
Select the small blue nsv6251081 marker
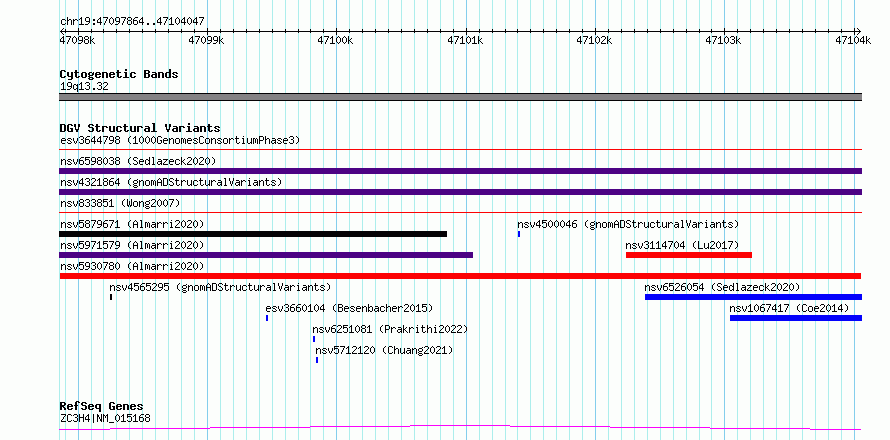coord(313,339)
